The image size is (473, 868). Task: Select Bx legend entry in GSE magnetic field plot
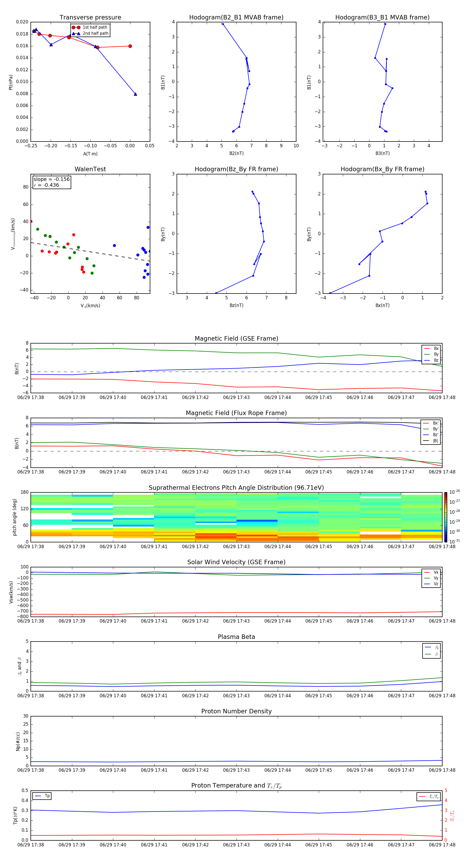pos(431,349)
